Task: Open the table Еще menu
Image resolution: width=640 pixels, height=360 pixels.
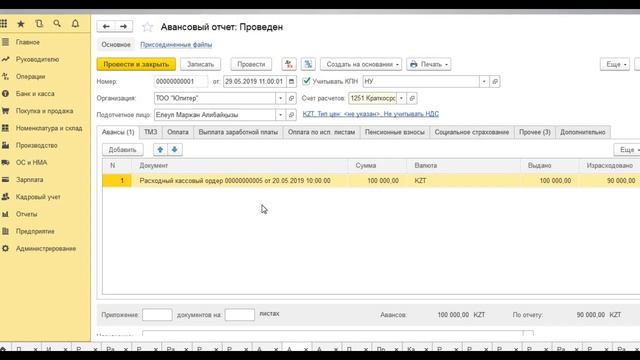Action: tap(628, 150)
